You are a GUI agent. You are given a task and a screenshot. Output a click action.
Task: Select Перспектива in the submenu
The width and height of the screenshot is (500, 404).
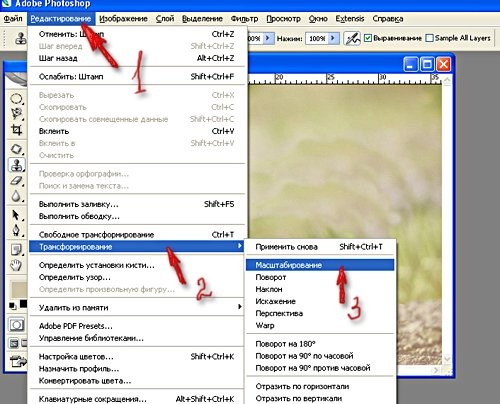click(320, 313)
